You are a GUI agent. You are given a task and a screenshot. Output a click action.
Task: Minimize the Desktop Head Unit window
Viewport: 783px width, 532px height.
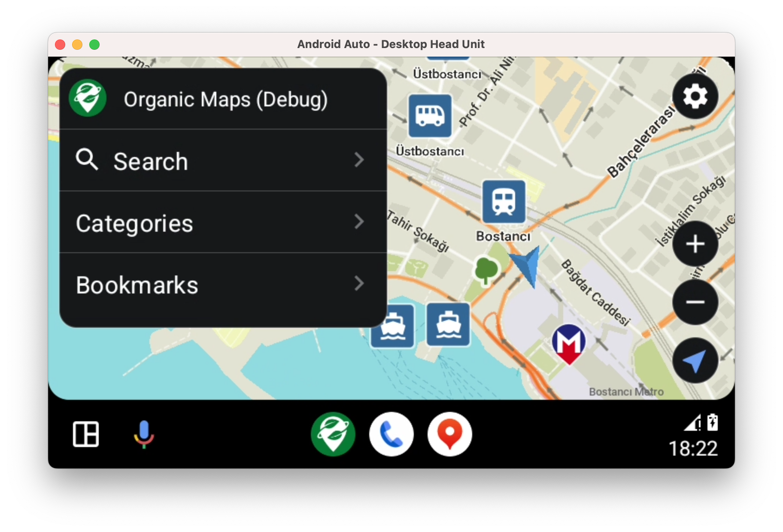77,45
